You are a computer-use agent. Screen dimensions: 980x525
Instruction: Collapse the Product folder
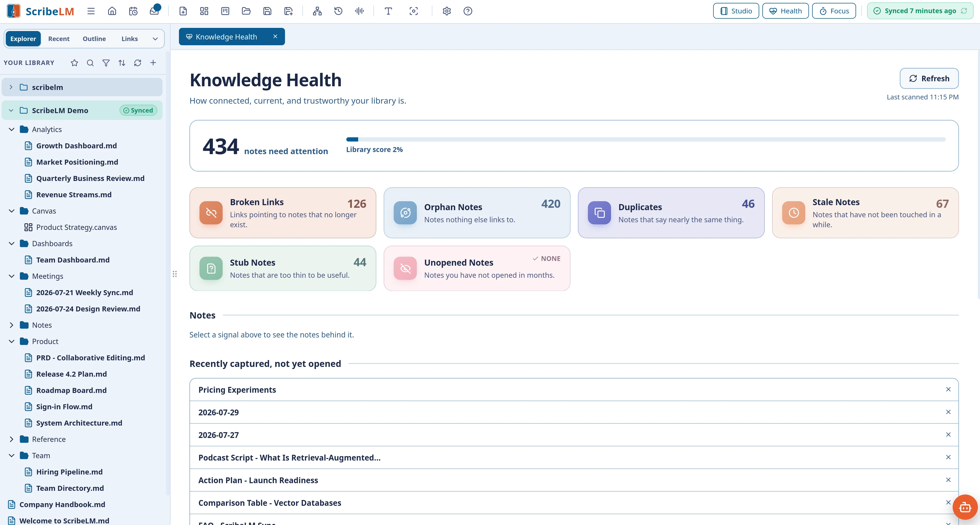click(11, 341)
